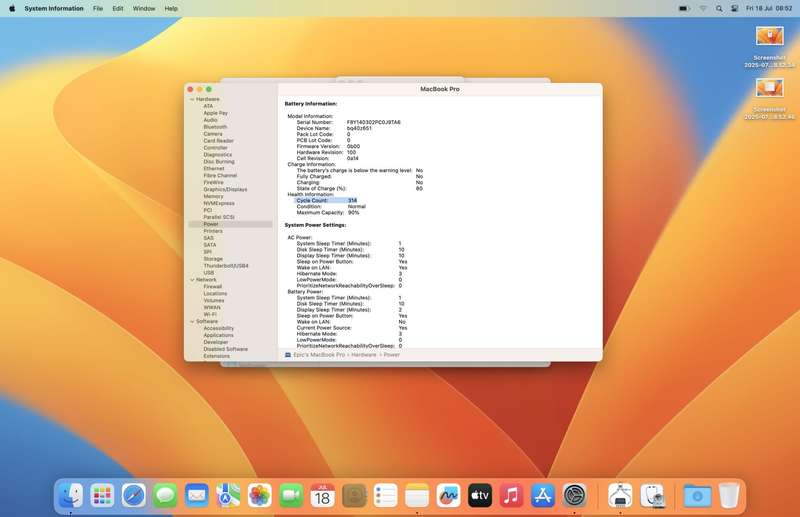Open the Apple menu

tap(12, 8)
